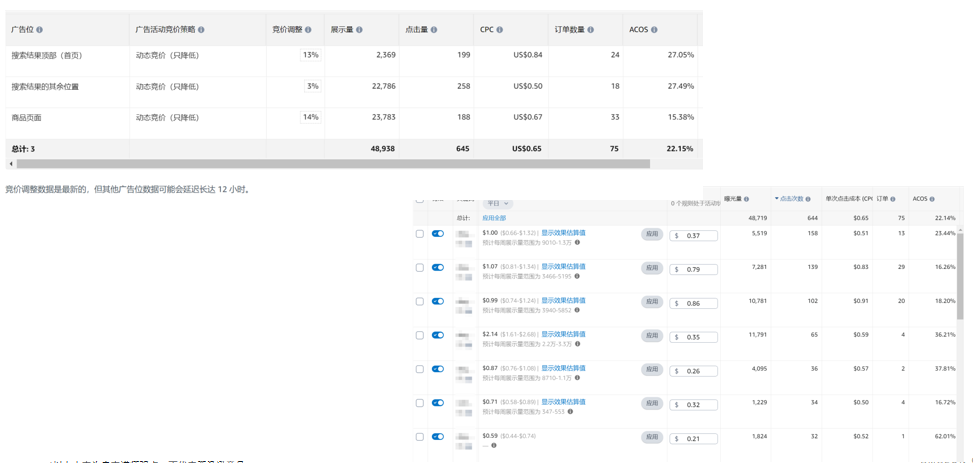Click bid input field showing 0.37
The image size is (973, 463).
(x=697, y=236)
